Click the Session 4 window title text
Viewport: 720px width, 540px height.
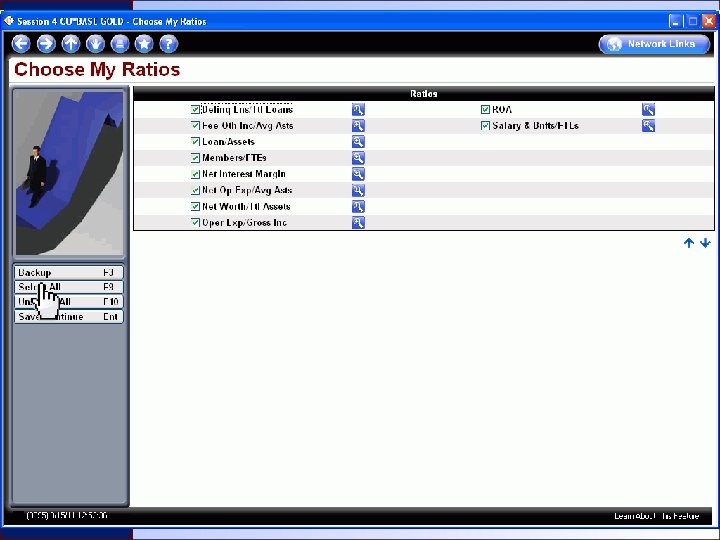112,22
